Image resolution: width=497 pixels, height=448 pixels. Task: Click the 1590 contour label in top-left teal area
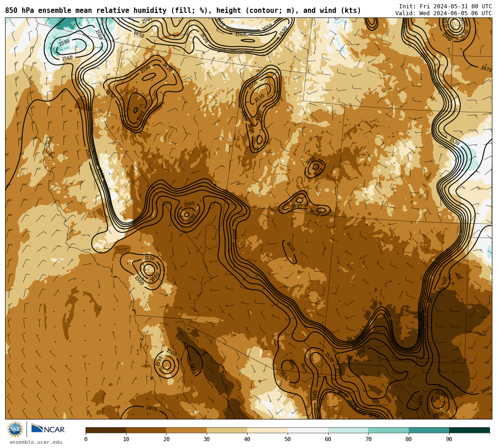[x=64, y=42]
